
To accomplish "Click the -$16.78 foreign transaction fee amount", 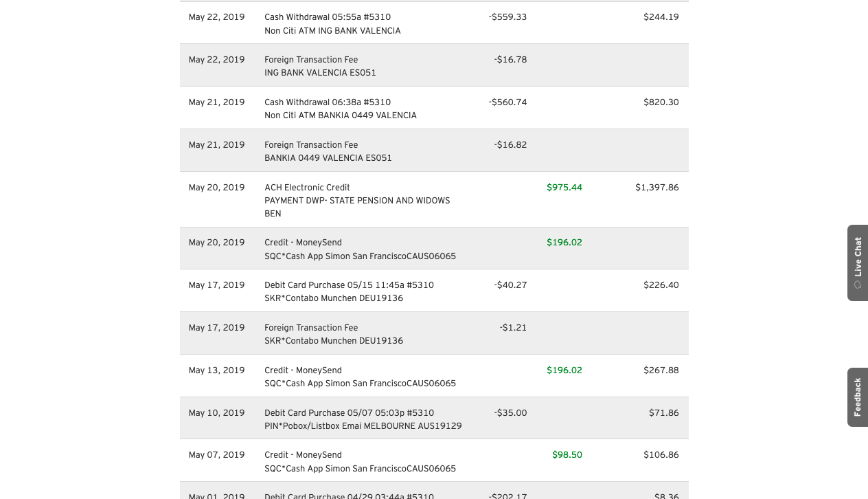I will [510, 60].
